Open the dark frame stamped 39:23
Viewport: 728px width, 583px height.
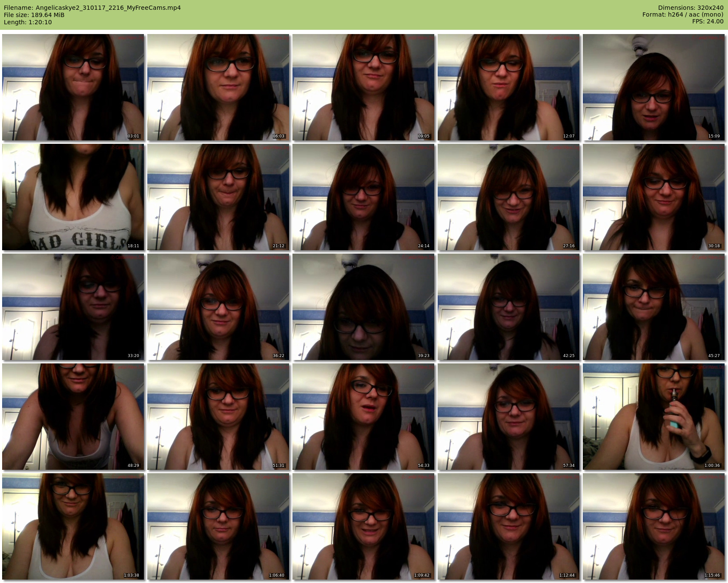[x=364, y=307]
